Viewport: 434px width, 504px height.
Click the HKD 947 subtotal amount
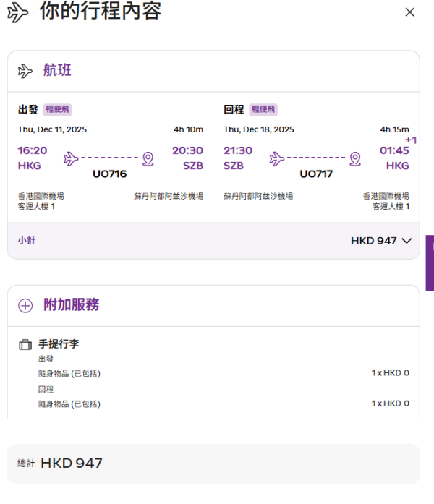[373, 241]
